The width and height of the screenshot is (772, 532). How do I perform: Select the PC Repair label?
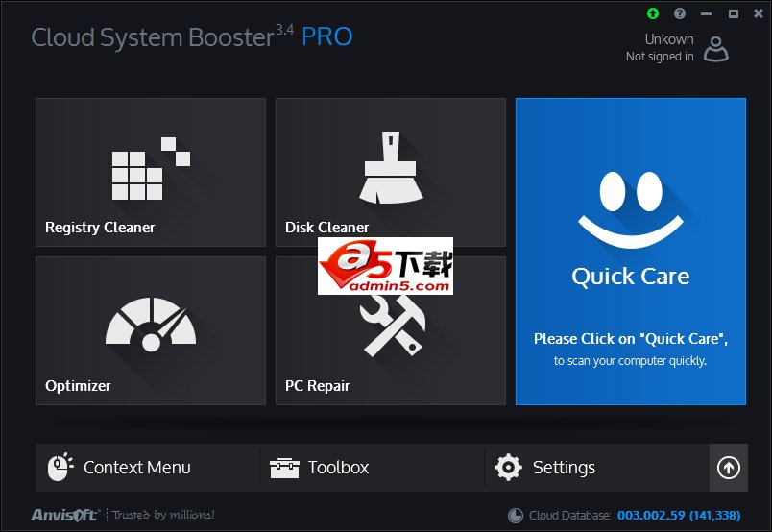click(318, 386)
